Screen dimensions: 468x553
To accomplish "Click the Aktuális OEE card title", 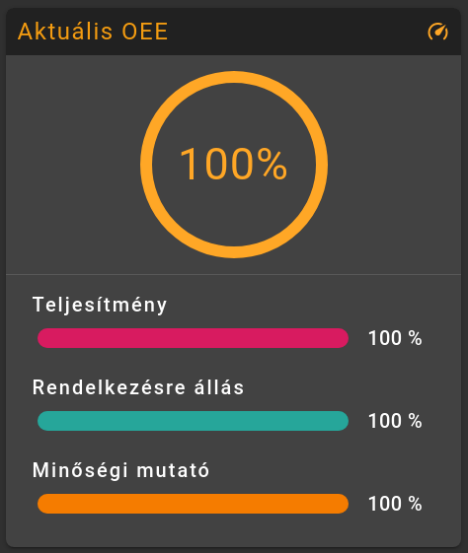I will pos(93,31).
